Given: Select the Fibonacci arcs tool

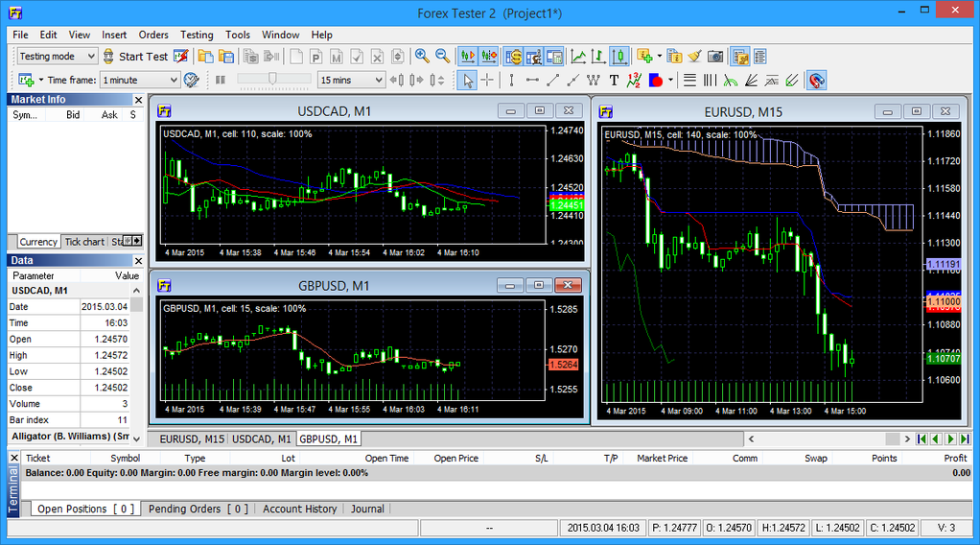Looking at the screenshot, I should pos(730,80).
